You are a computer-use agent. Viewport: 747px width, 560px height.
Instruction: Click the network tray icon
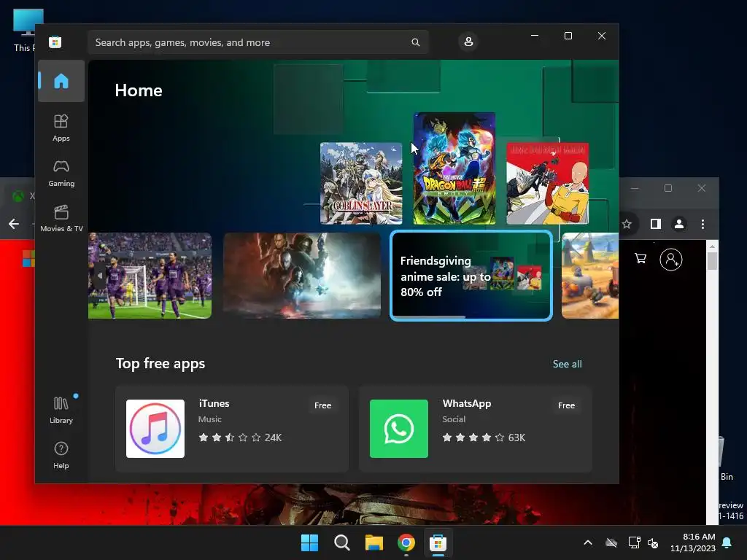[x=634, y=542]
